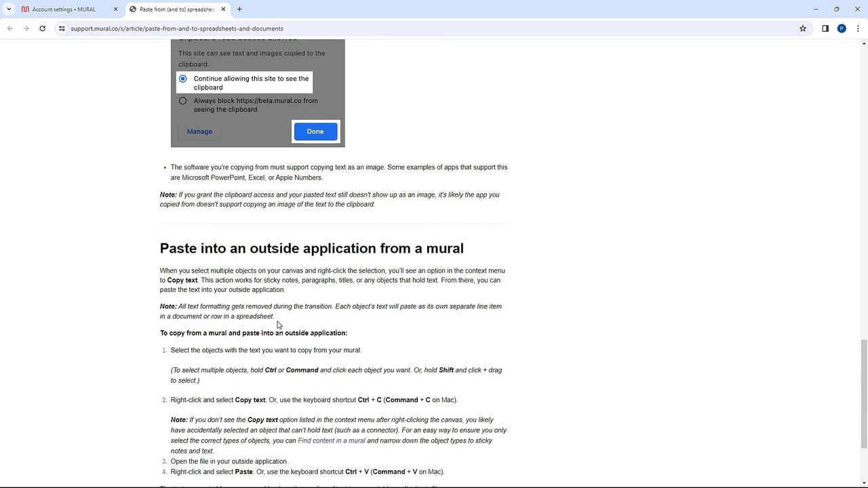Open the Chrome three-dot menu
The width and height of the screenshot is (868, 488).
[858, 28]
